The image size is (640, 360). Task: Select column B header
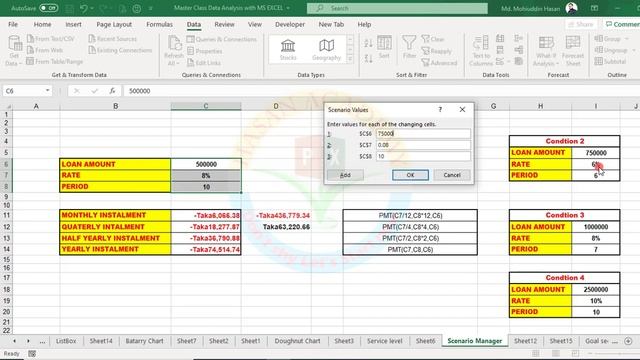pos(116,106)
